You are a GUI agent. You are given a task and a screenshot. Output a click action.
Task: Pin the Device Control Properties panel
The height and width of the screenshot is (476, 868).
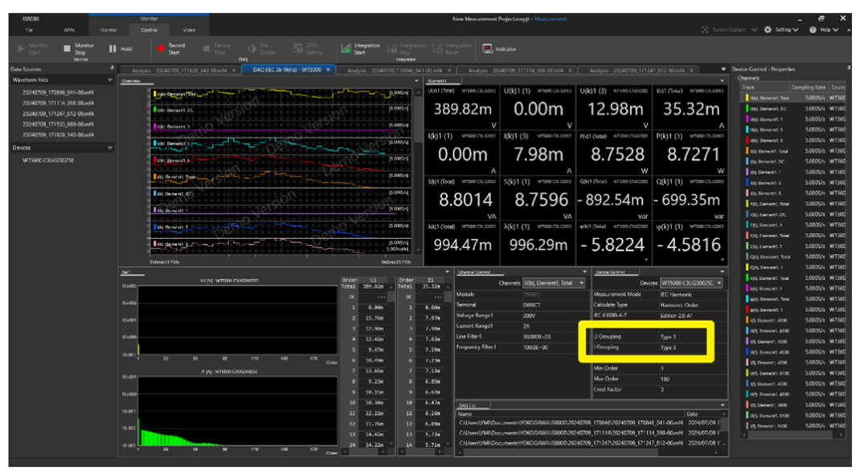(x=849, y=68)
